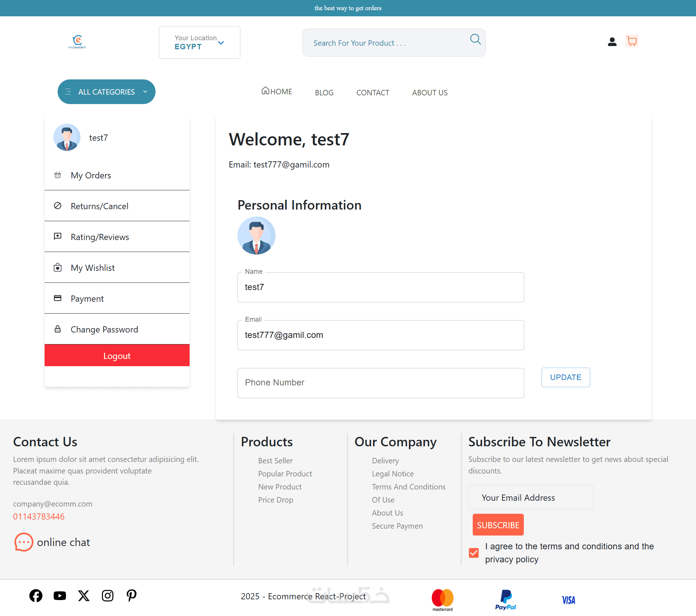Open the Facebook social icon

tap(36, 596)
